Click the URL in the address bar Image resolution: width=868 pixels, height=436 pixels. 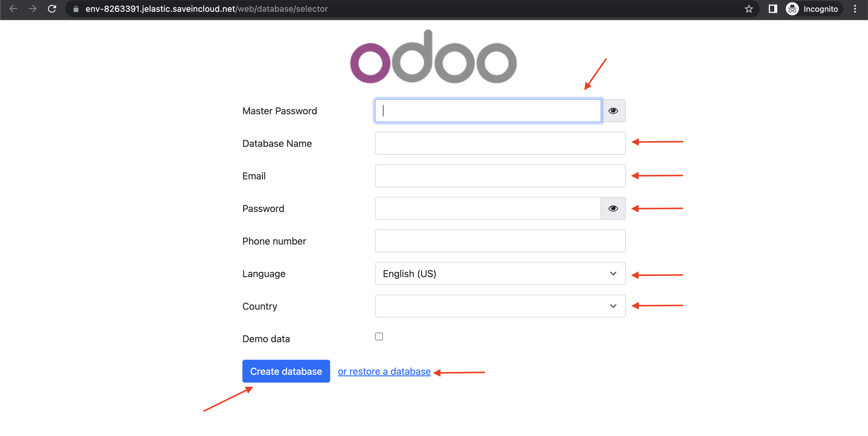pyautogui.click(x=207, y=9)
